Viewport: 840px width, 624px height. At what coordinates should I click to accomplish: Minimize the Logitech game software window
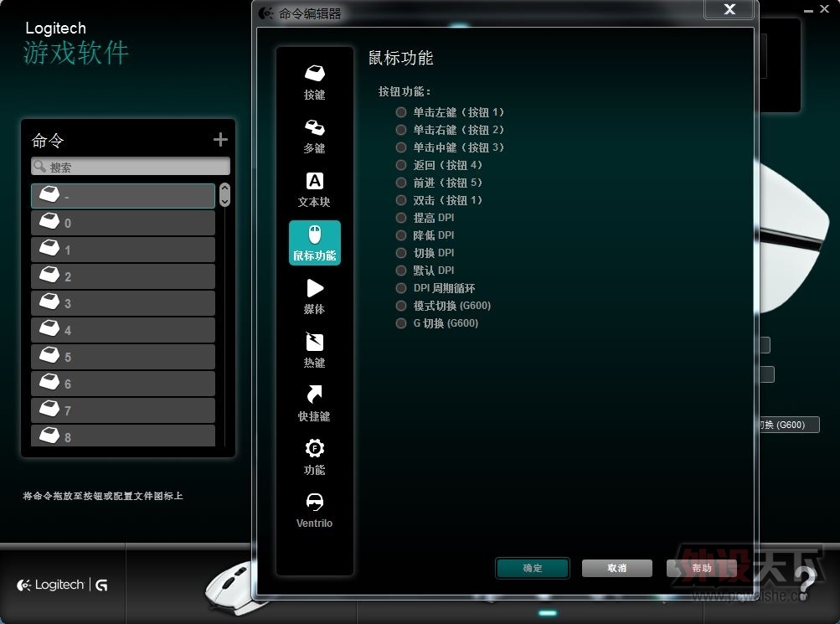808,10
